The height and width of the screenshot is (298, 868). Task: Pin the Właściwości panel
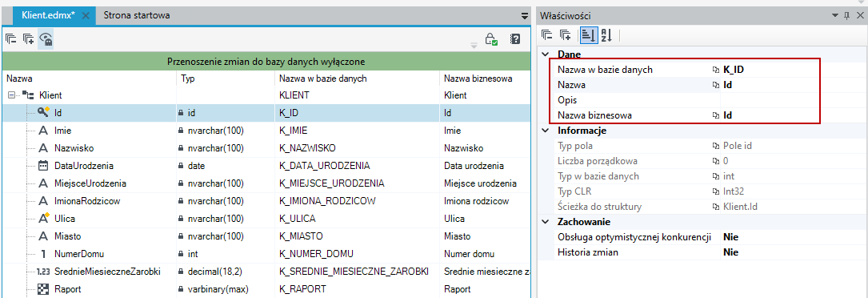pyautogui.click(x=846, y=16)
